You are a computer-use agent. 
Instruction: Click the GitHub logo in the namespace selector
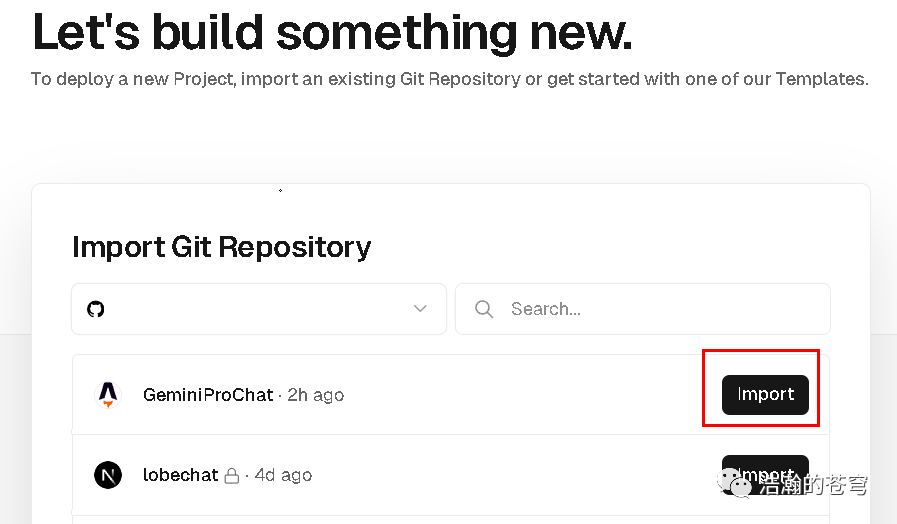96,309
